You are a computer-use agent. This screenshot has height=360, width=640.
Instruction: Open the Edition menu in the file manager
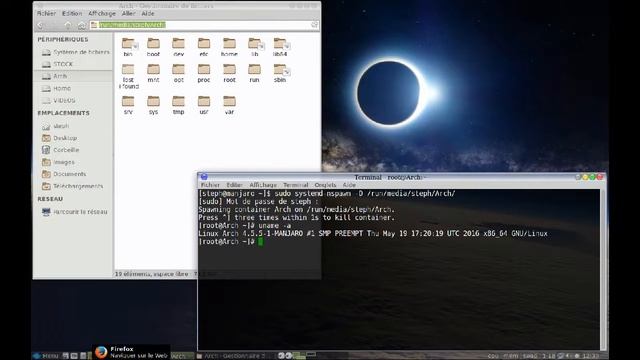(x=72, y=13)
